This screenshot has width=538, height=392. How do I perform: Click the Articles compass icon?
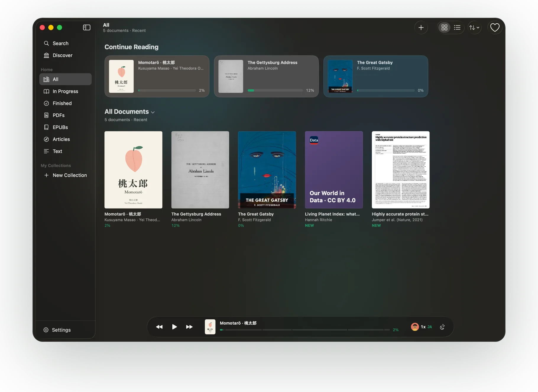[x=46, y=139]
